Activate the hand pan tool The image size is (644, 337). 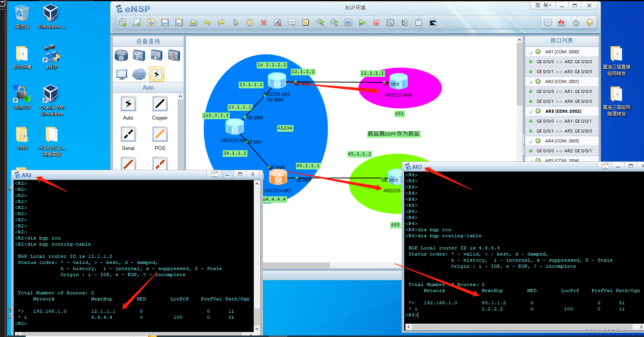250,22
